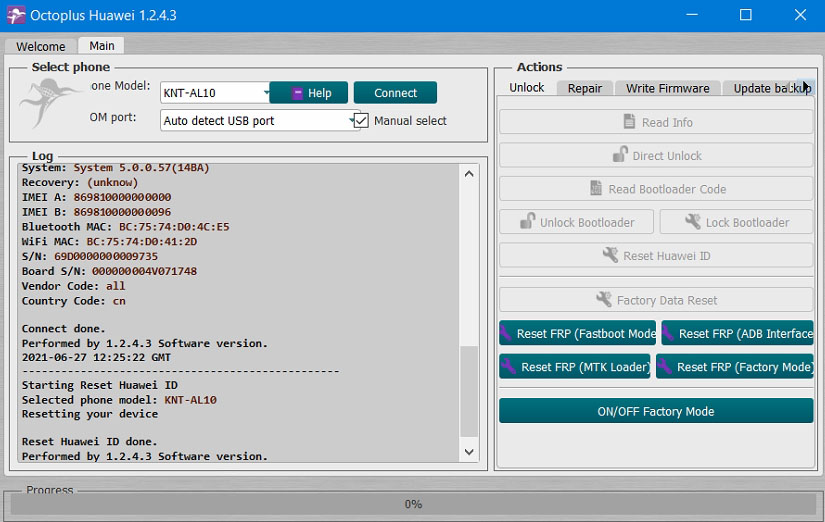Image resolution: width=825 pixels, height=522 pixels.
Task: Click the Reset Huawei ID wrench icon
Action: pyautogui.click(x=610, y=255)
